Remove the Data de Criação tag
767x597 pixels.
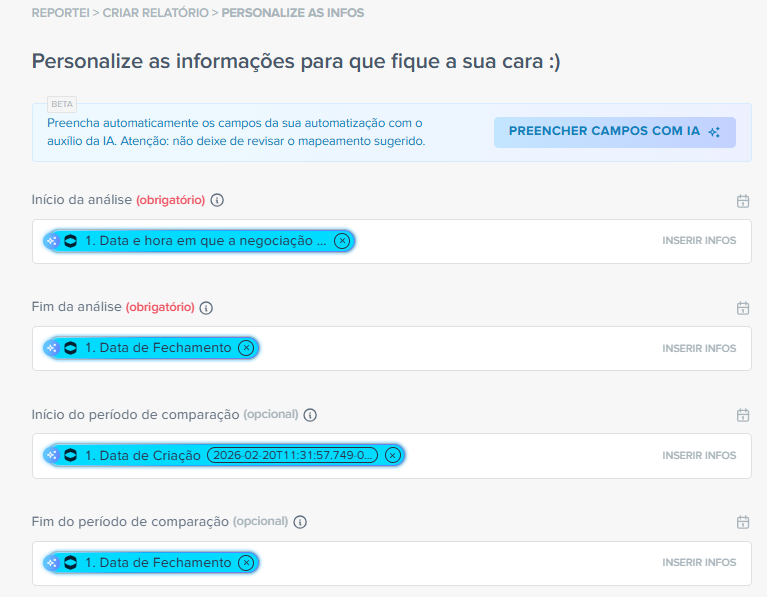(392, 455)
